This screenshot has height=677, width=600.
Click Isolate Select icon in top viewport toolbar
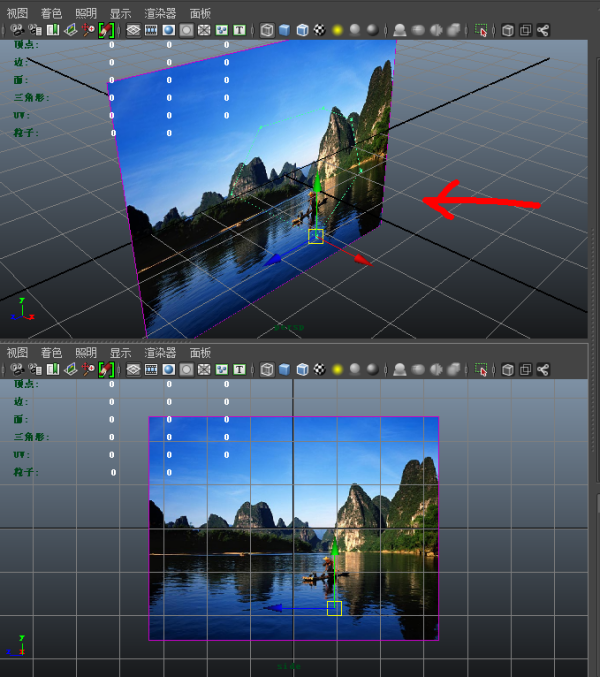pyautogui.click(x=482, y=31)
